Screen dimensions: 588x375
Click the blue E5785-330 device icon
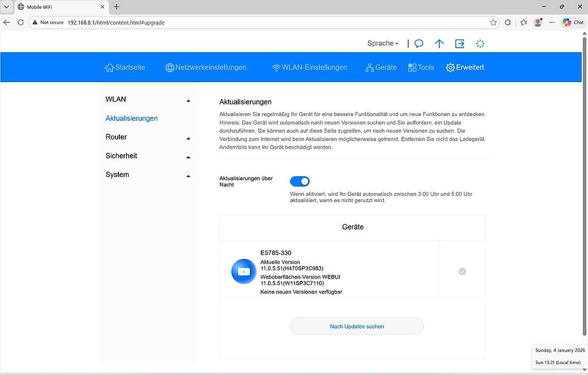243,272
